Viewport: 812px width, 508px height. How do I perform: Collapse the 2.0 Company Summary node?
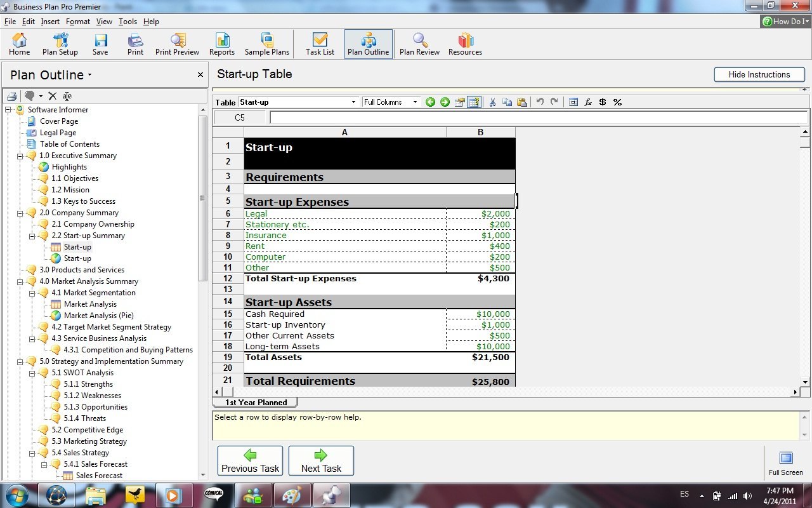20,213
